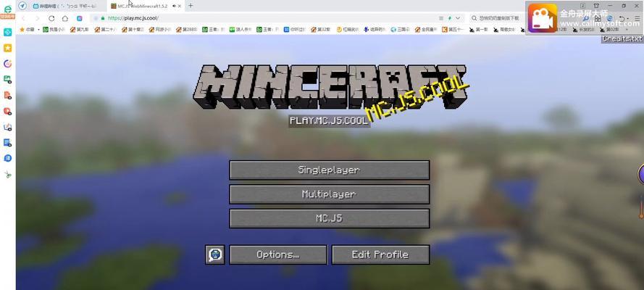
Task: Open the blue edit tool sidebar icon
Action: 7,127
